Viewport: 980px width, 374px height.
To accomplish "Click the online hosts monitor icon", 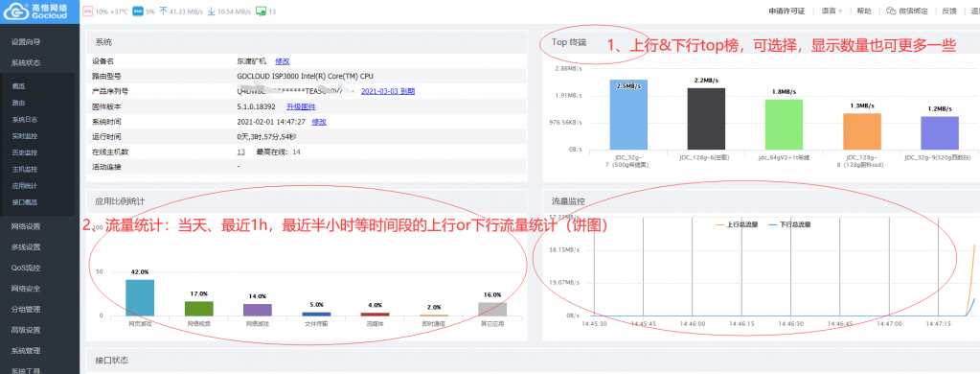I will point(261,12).
